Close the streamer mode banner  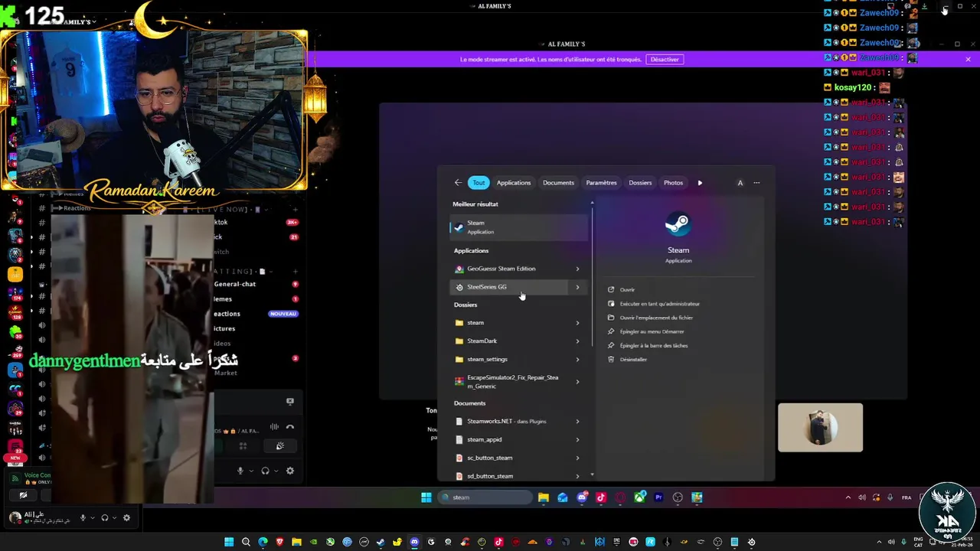coord(968,59)
